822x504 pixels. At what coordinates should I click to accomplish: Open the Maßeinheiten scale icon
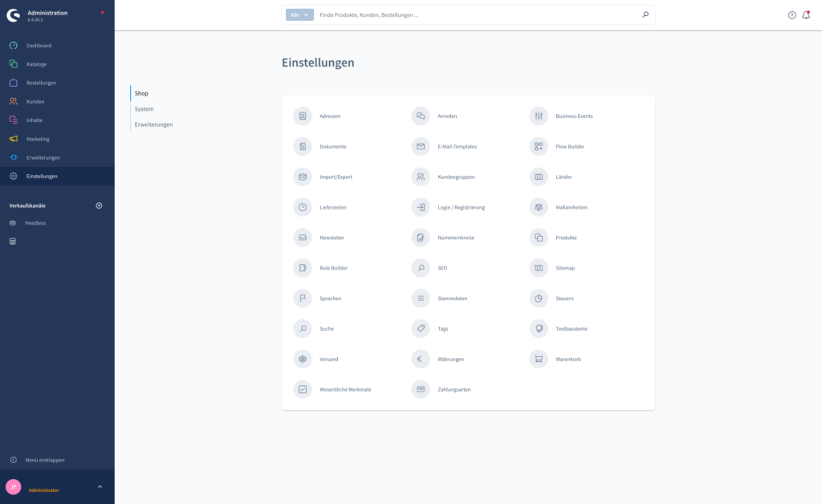(539, 207)
